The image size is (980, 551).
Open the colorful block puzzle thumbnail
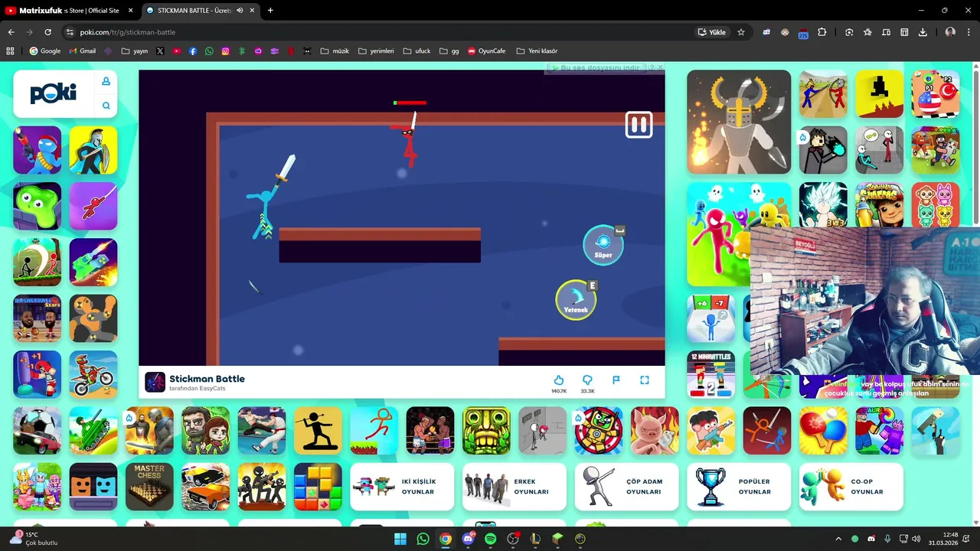tap(318, 486)
